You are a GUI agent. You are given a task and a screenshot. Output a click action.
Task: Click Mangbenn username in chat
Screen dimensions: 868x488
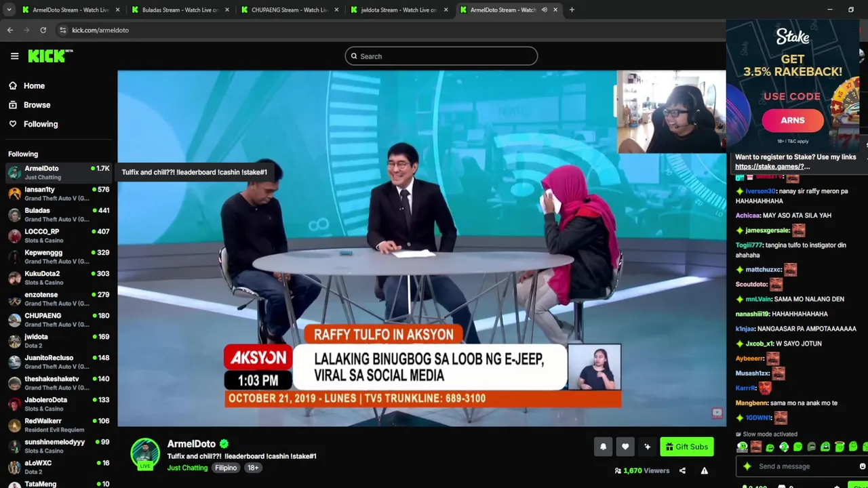tap(751, 403)
